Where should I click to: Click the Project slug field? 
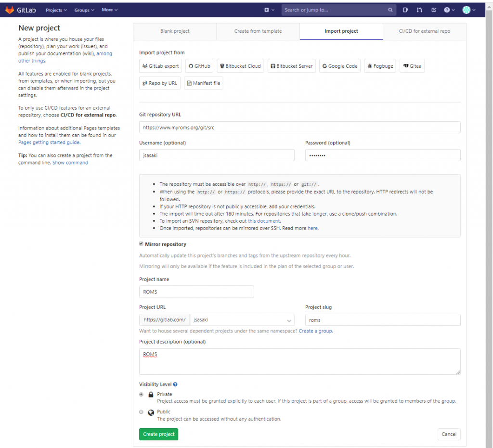383,320
